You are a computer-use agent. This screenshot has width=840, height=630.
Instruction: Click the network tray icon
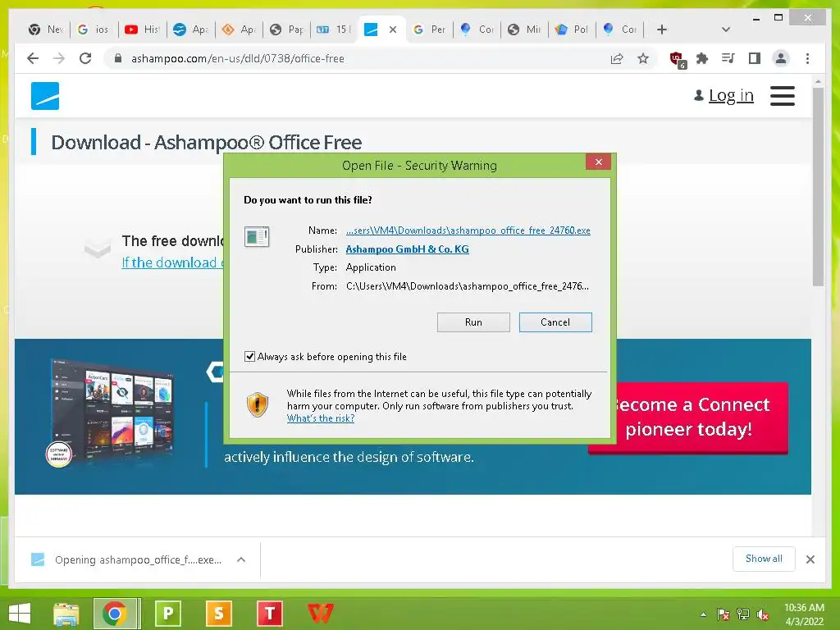point(743,614)
